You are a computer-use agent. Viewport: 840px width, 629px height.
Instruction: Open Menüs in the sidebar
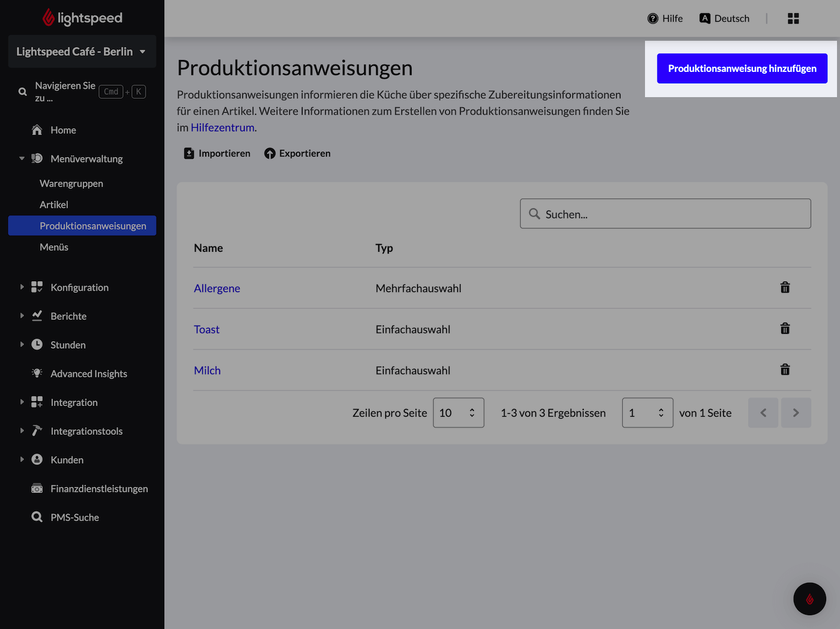pyautogui.click(x=54, y=247)
